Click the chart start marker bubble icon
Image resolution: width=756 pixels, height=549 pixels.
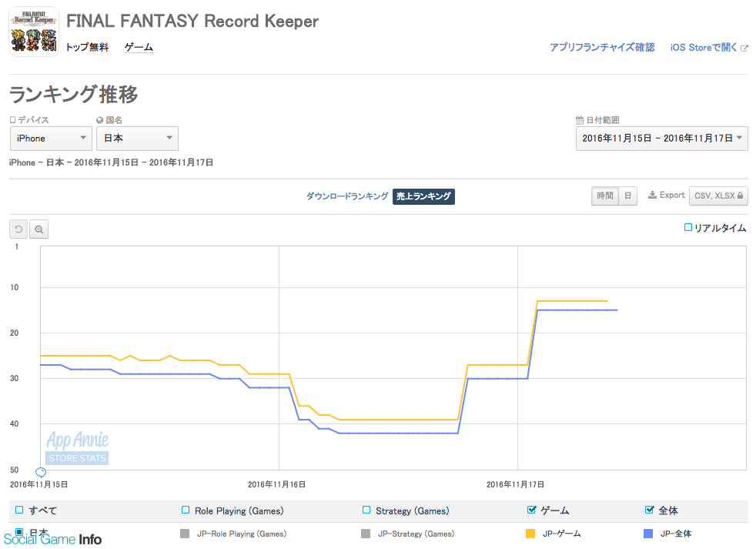tap(41, 472)
